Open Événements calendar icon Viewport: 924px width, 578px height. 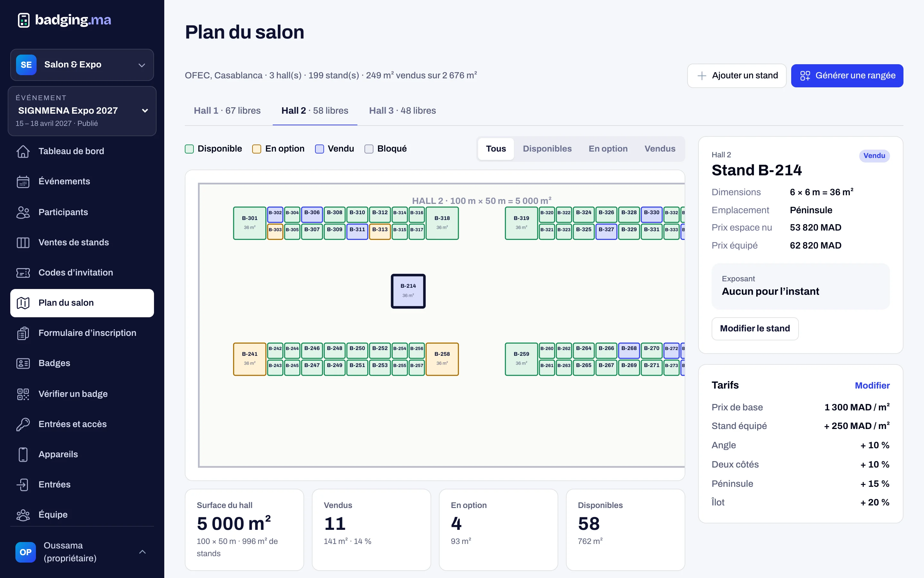23,181
